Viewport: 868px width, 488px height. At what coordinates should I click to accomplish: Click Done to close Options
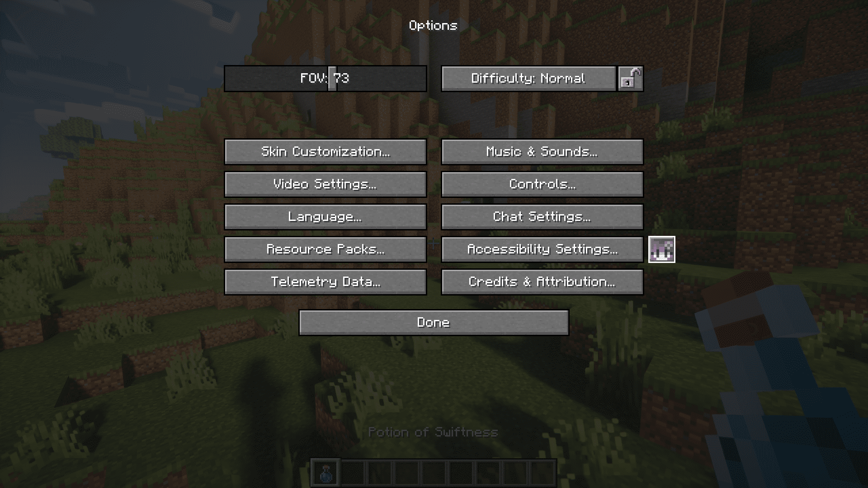[434, 322]
